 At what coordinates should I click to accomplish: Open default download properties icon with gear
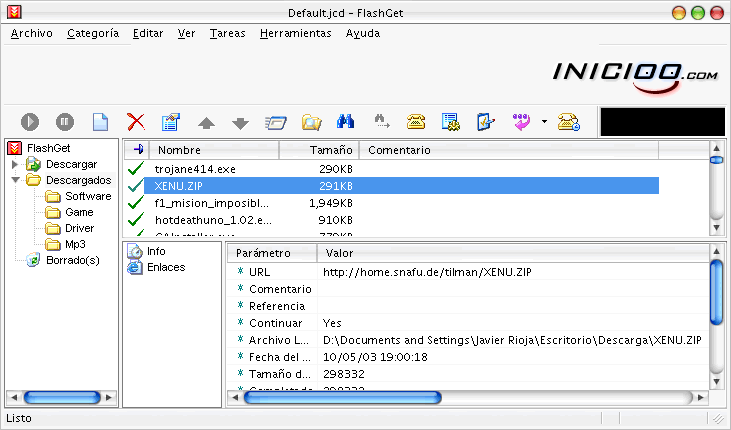click(x=451, y=122)
